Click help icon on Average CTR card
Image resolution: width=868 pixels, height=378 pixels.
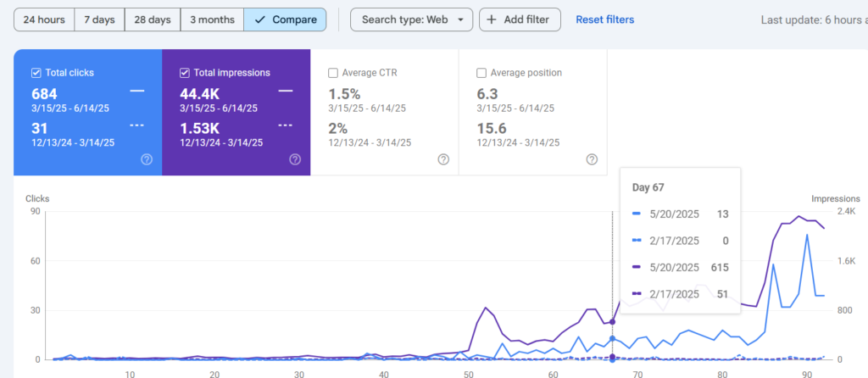pyautogui.click(x=443, y=159)
